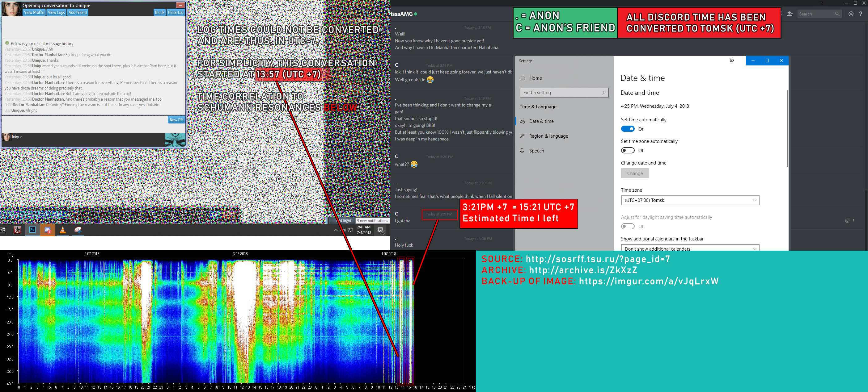Click the search icon in Find a setting

(604, 93)
